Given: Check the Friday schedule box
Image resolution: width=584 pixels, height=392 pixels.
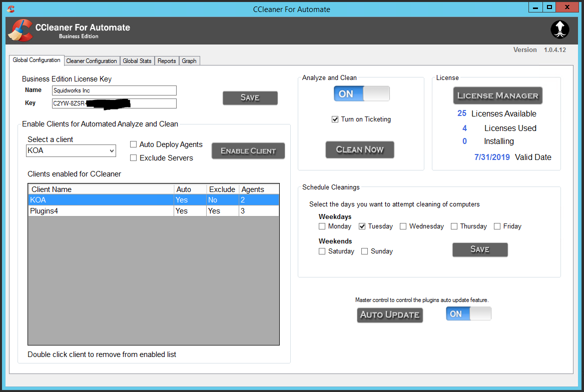Looking at the screenshot, I should pyautogui.click(x=497, y=226).
